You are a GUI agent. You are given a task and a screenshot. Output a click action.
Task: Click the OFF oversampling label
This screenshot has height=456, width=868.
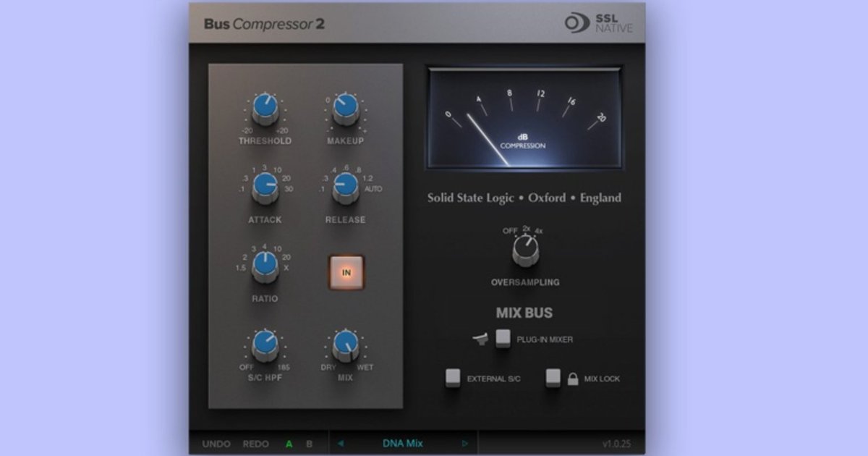click(x=511, y=231)
